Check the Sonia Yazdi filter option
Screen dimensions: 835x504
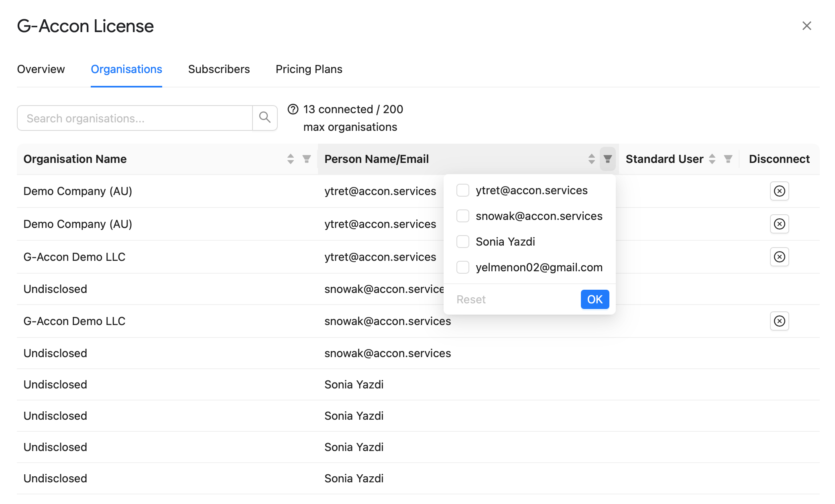click(x=463, y=242)
